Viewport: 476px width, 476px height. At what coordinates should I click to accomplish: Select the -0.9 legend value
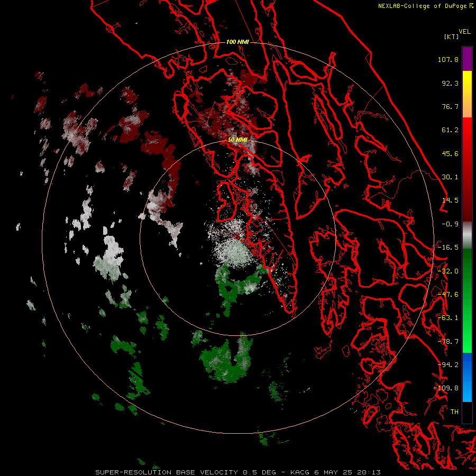tap(450, 224)
